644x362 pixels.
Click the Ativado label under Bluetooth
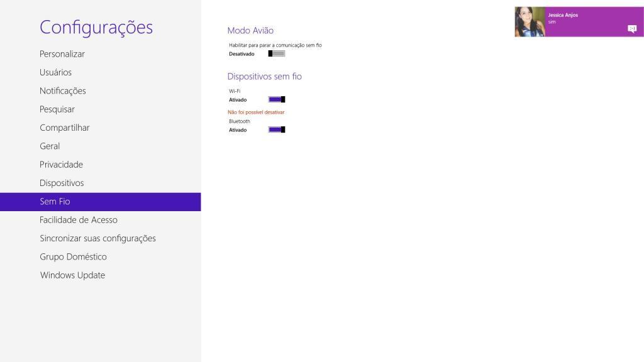(238, 129)
